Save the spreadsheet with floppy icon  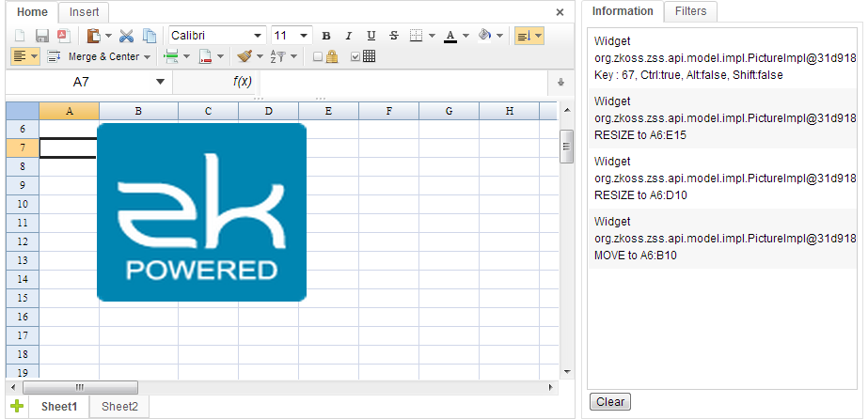tap(42, 36)
